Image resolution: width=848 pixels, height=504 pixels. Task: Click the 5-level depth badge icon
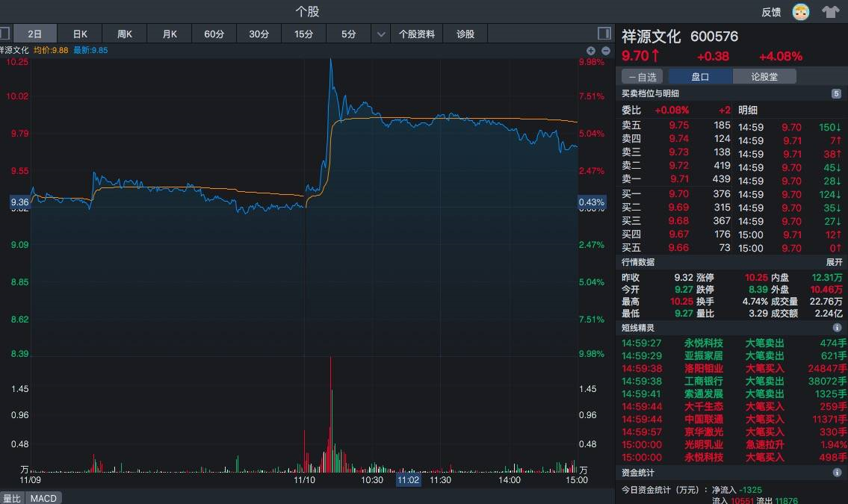836,93
